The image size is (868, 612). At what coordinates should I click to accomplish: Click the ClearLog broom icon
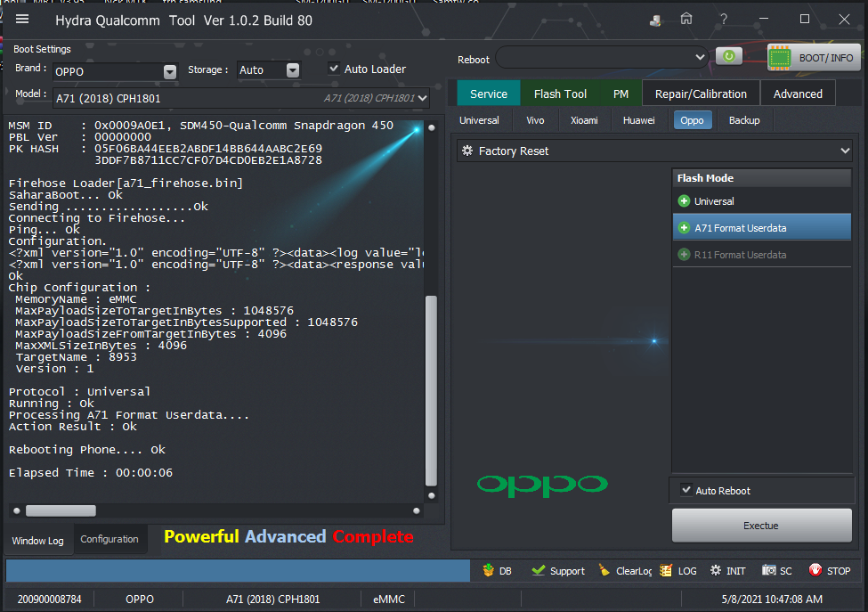tap(604, 570)
